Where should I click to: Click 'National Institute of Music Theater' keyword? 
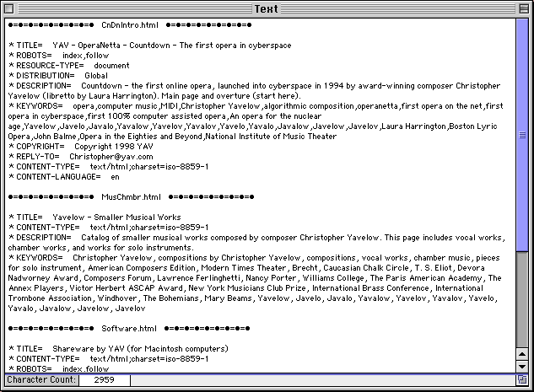tap(271, 136)
